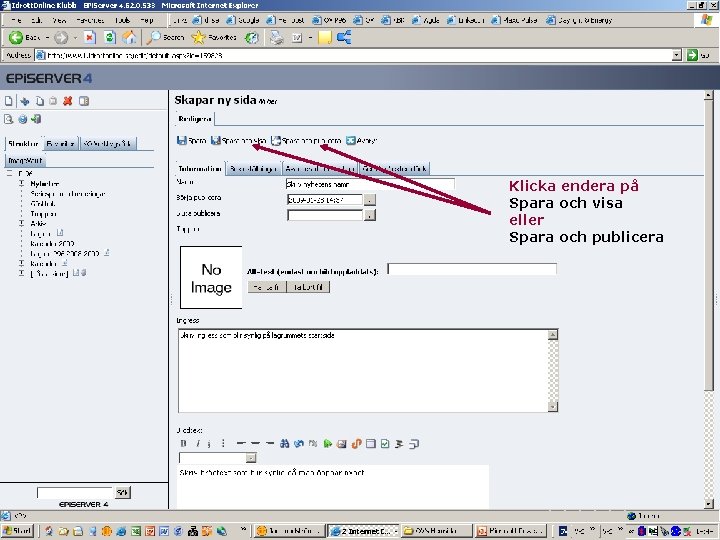The image size is (720, 540).
Task: Open the date picker for start publish field
Action: tap(370, 200)
